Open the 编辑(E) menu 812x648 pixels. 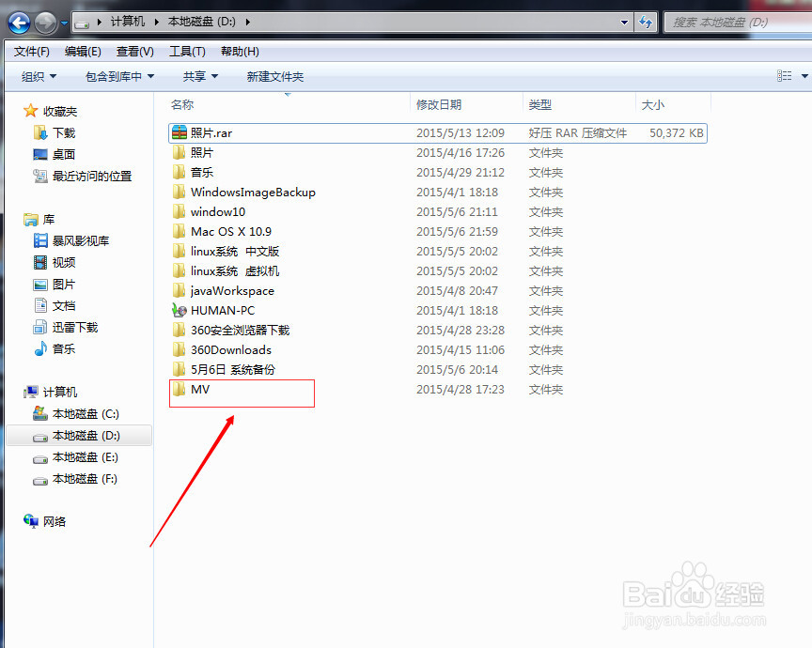[x=83, y=52]
